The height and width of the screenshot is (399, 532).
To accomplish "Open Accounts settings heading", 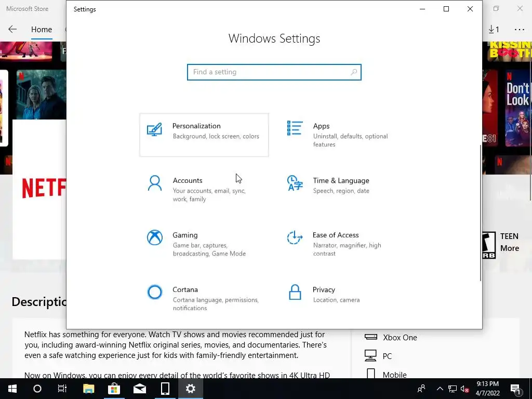I will pos(187,180).
